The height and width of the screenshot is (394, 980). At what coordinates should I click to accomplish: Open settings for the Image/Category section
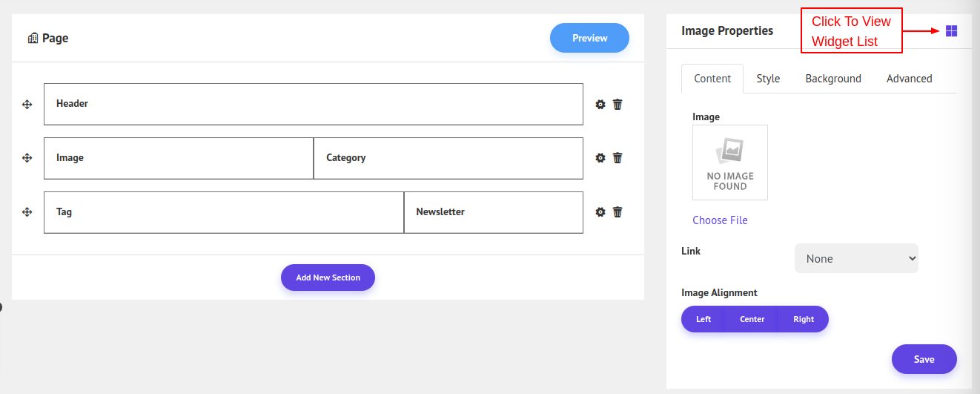(600, 158)
